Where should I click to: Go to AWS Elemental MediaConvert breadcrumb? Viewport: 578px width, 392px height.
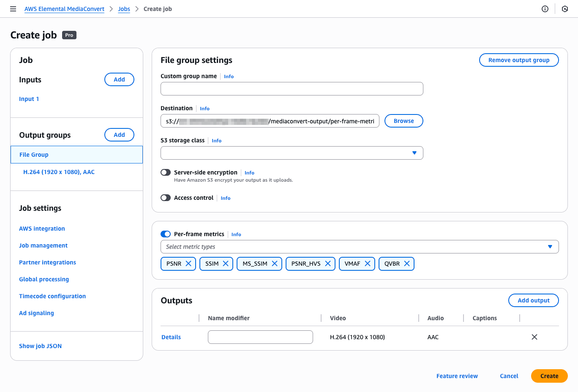click(x=64, y=9)
